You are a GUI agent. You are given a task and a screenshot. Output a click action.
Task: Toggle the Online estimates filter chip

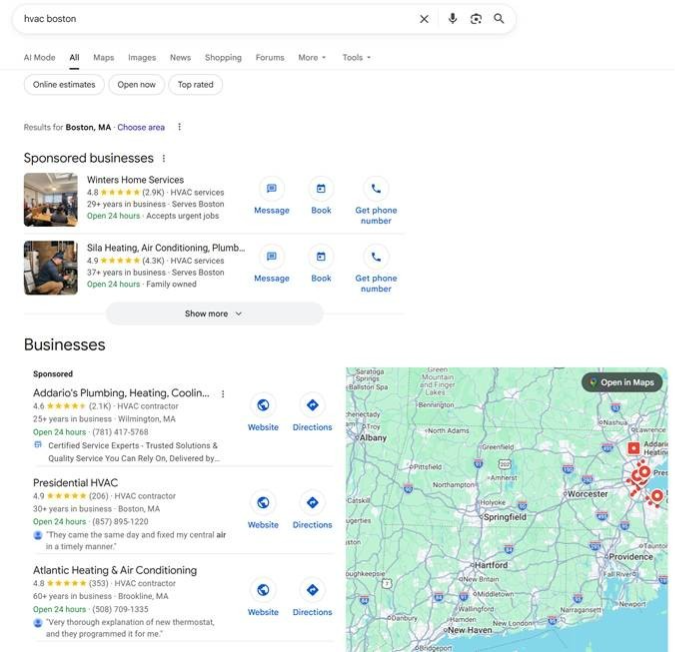coord(64,85)
